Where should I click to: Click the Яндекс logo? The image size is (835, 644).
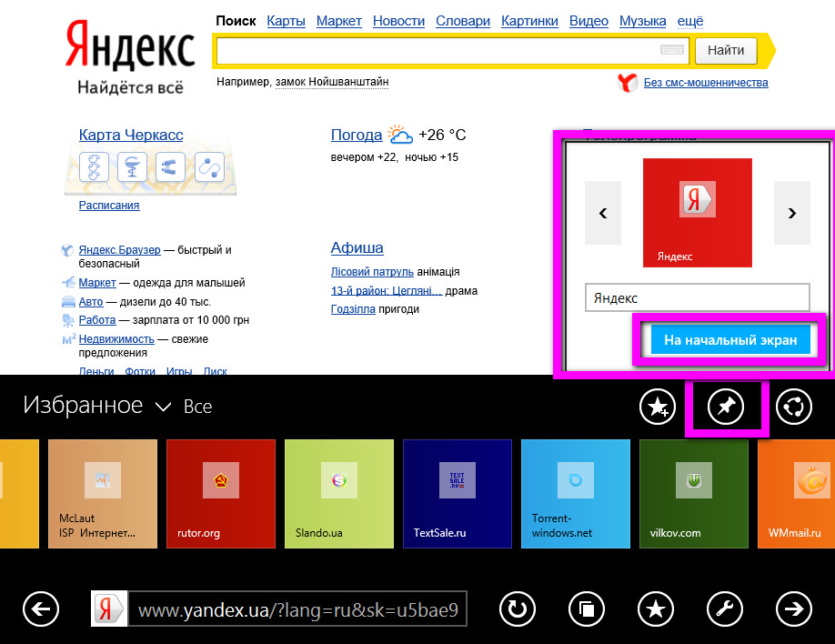tap(130, 47)
